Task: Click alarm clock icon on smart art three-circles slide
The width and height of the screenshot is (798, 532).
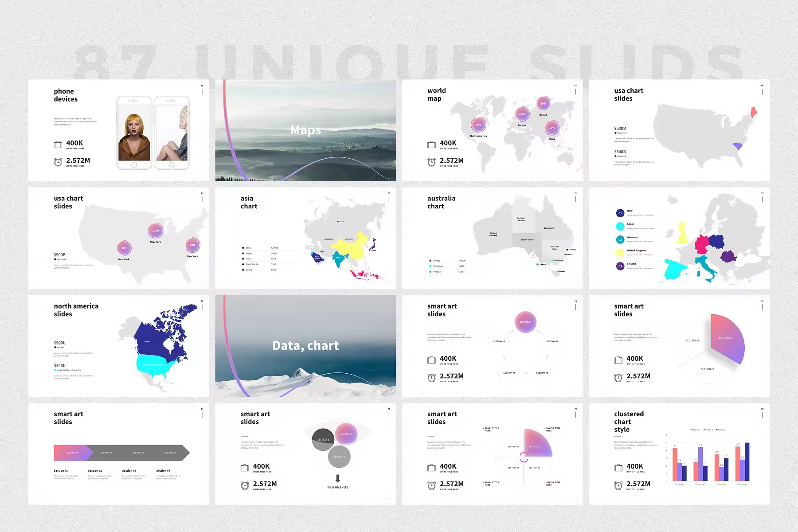Action: click(245, 485)
